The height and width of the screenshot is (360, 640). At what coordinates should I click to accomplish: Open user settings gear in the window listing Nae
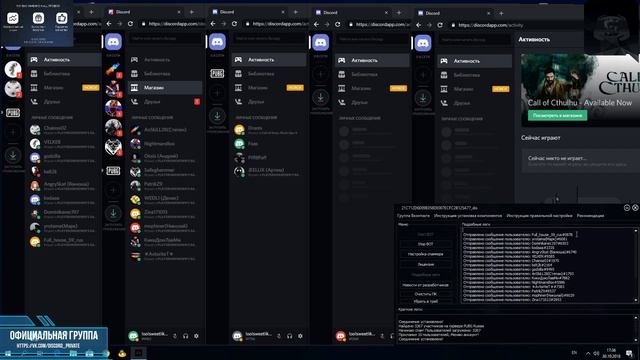[x=300, y=336]
